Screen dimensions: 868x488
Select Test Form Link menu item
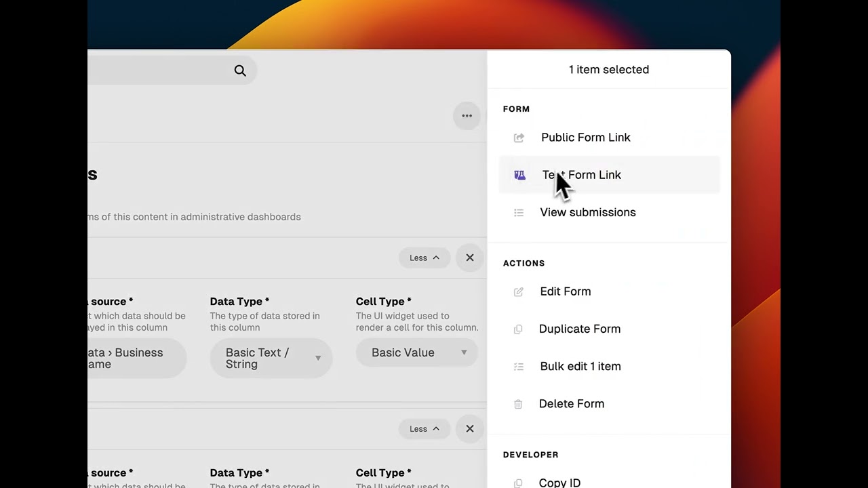609,175
